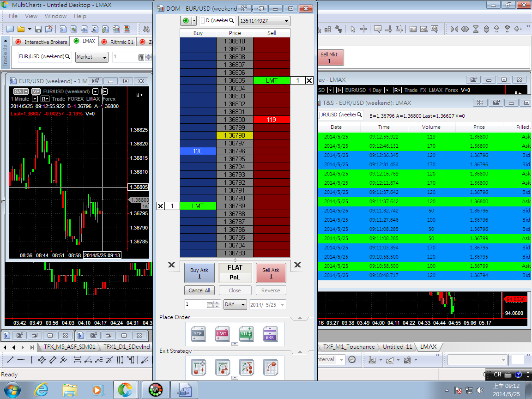Open the 2014/5/25 date dropdown
Viewport: 532px width, 399px height.
282,305
